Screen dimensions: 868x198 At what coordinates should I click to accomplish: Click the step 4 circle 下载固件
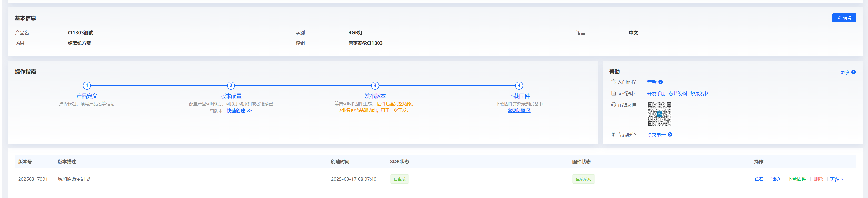(519, 85)
